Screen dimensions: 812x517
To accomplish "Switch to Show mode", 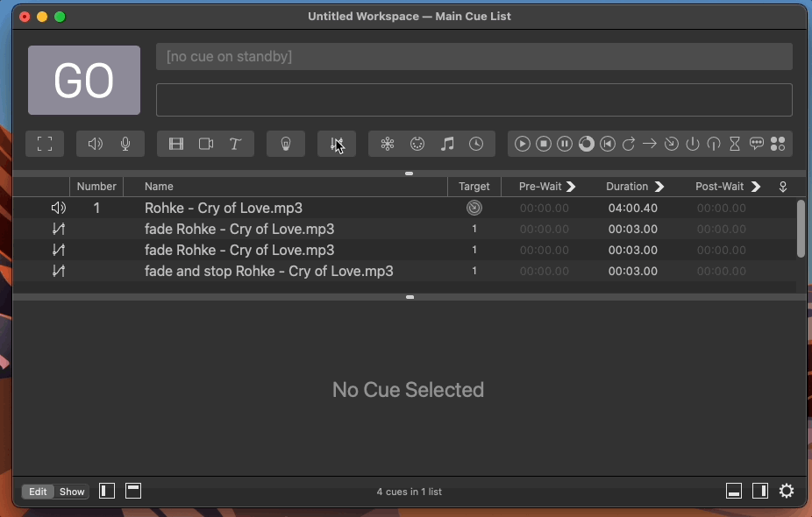I will tap(72, 492).
